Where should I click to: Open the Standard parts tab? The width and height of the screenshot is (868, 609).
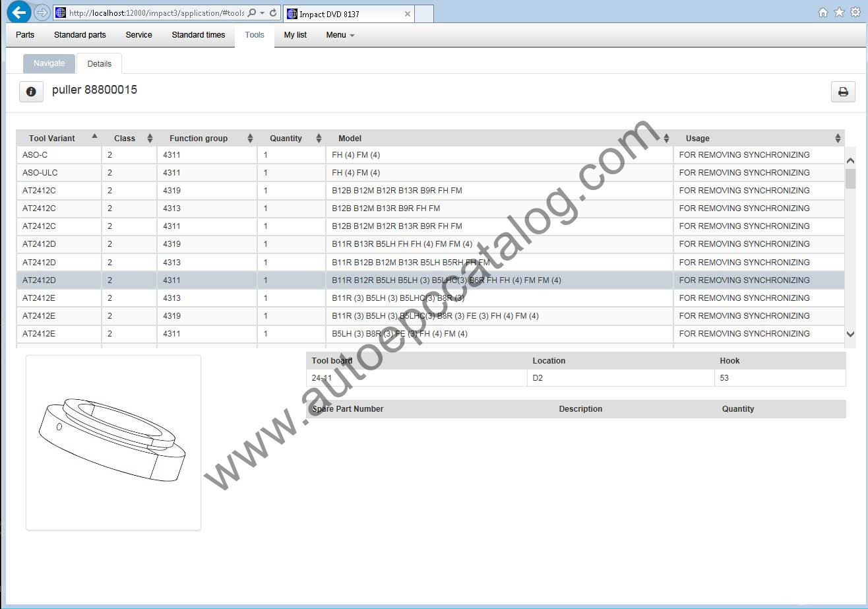[80, 35]
